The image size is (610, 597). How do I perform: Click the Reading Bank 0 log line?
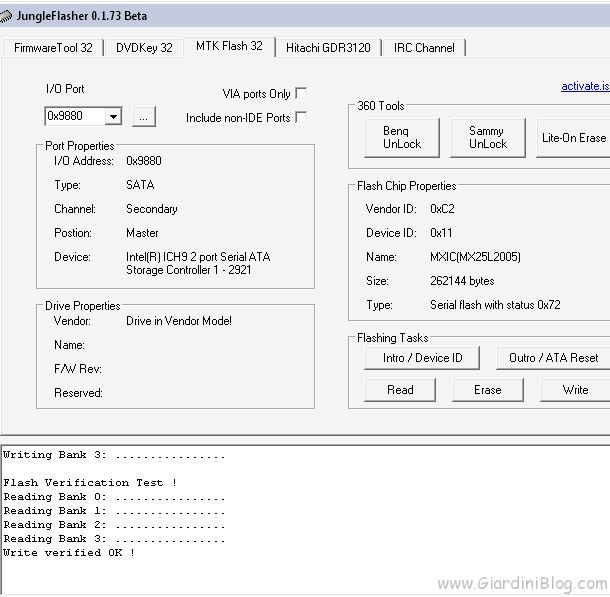[x=114, y=497]
